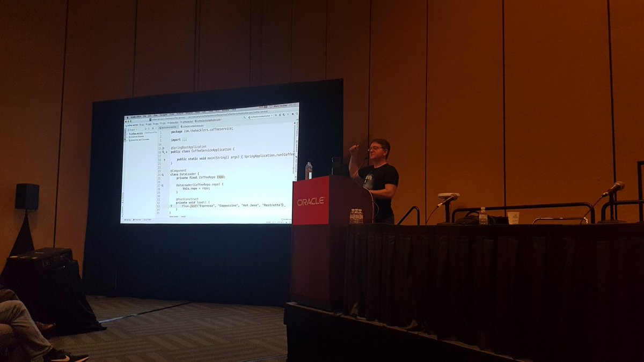644x362 pixels.
Task: Click the "Restretto" string literal
Action: pos(273,205)
